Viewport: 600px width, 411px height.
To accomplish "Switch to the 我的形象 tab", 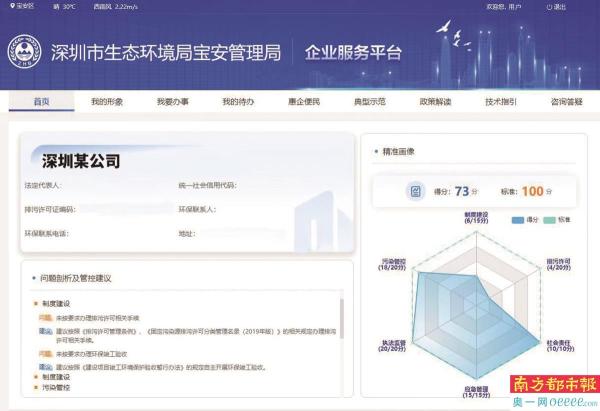I will click(106, 102).
